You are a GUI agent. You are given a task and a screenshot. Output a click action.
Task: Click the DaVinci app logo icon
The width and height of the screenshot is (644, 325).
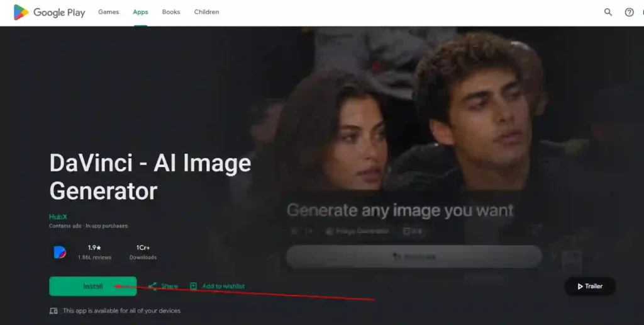60,252
